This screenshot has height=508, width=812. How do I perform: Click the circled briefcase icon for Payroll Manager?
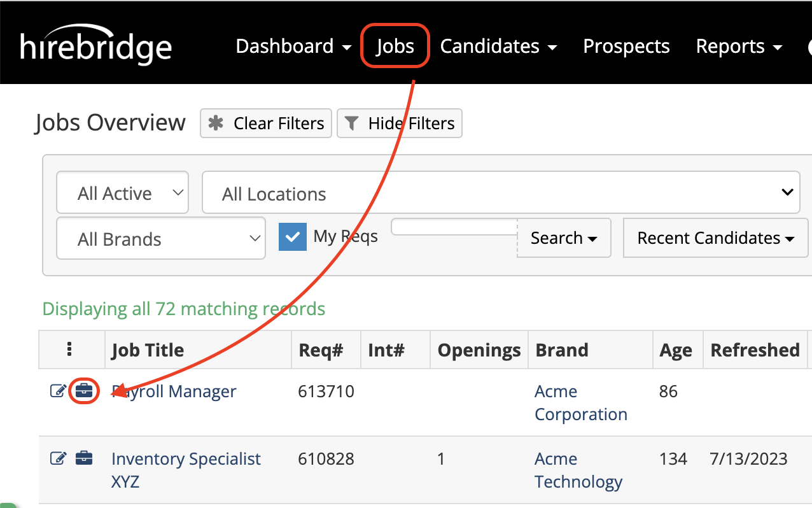coord(84,390)
